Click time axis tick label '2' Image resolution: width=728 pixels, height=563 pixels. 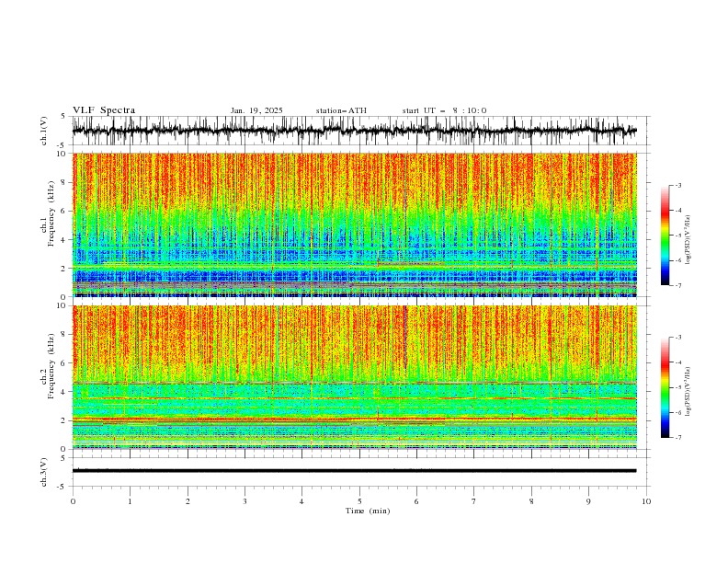pos(188,501)
